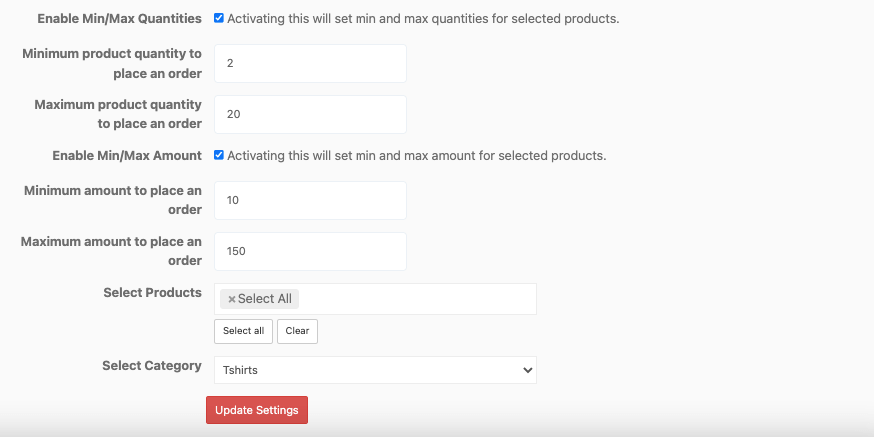Click the Enable Min/Max Amount label
The width and height of the screenshot is (874, 437).
point(127,156)
